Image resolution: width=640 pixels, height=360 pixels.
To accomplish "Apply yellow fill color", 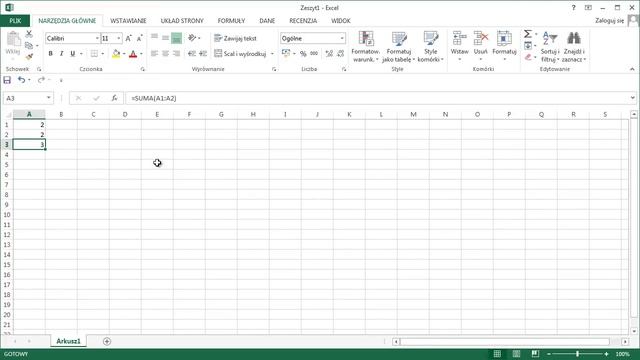I will tap(116, 53).
